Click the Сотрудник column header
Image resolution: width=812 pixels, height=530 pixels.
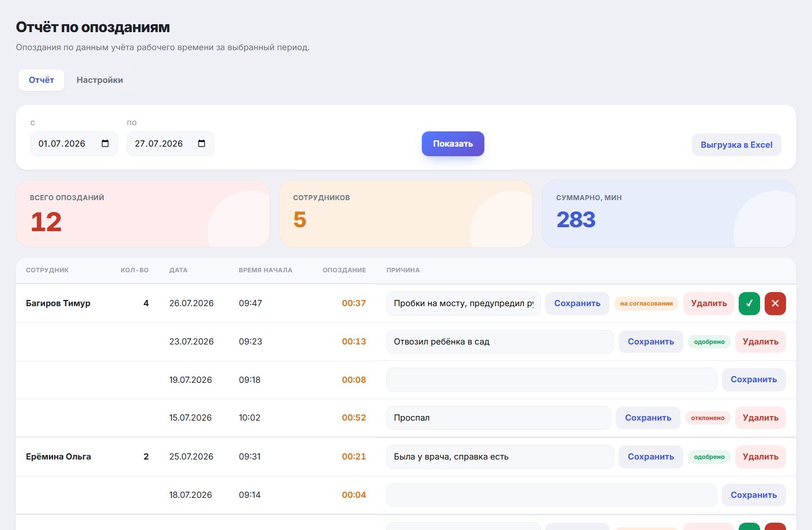[47, 270]
